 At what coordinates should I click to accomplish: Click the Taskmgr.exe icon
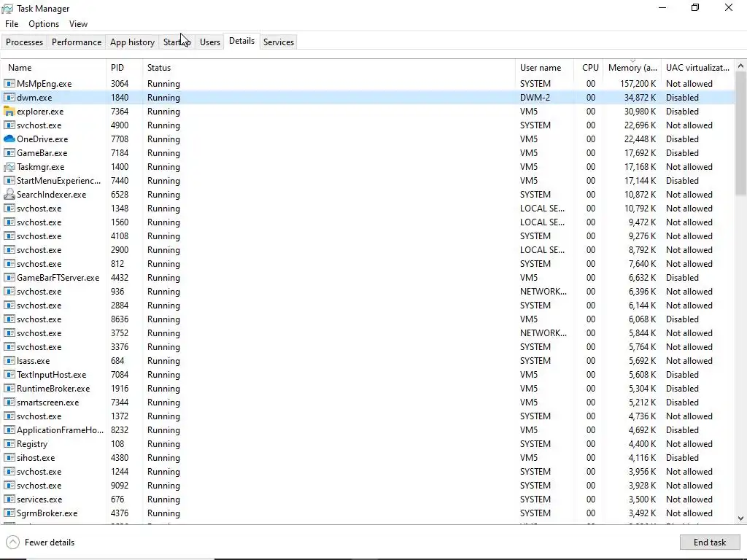pos(9,167)
